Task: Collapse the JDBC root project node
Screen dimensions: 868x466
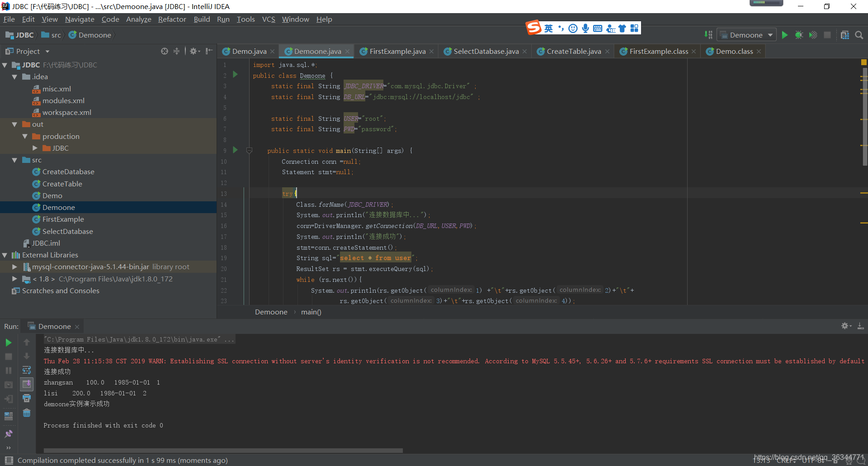Action: click(5, 65)
